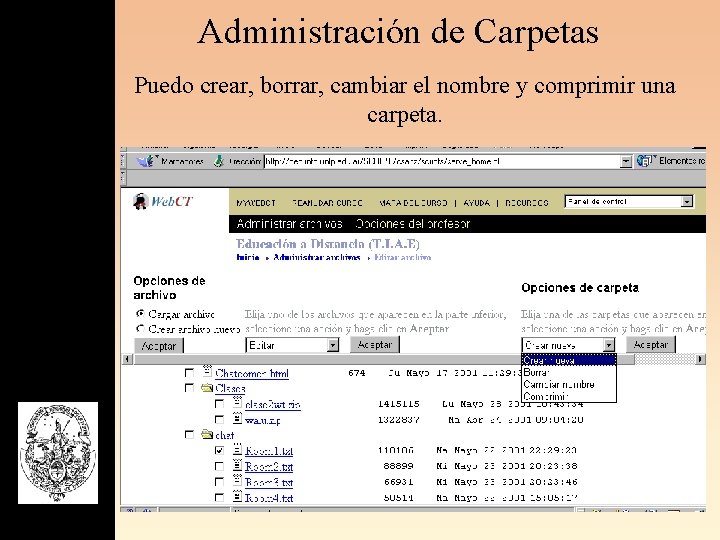Click the Room2.txt file icon
This screenshot has width=720, height=540.
[237, 465]
